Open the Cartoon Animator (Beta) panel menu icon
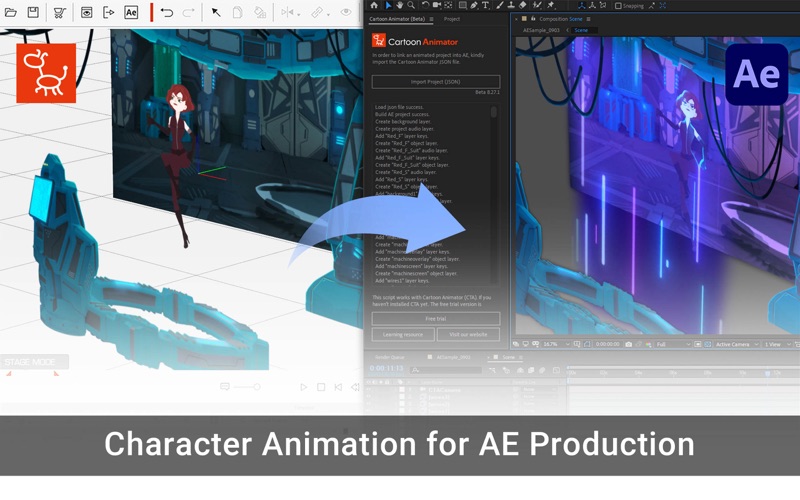The image size is (800, 500). pos(432,19)
